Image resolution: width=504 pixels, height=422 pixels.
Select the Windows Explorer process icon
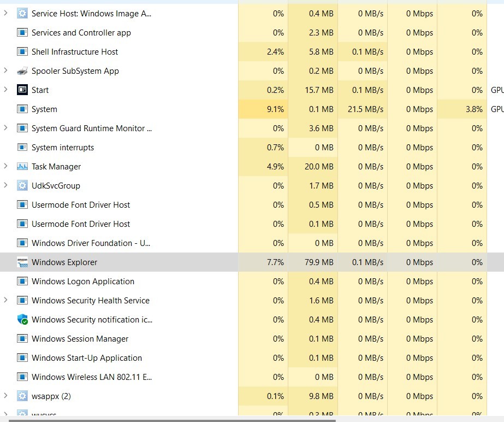tap(22, 262)
